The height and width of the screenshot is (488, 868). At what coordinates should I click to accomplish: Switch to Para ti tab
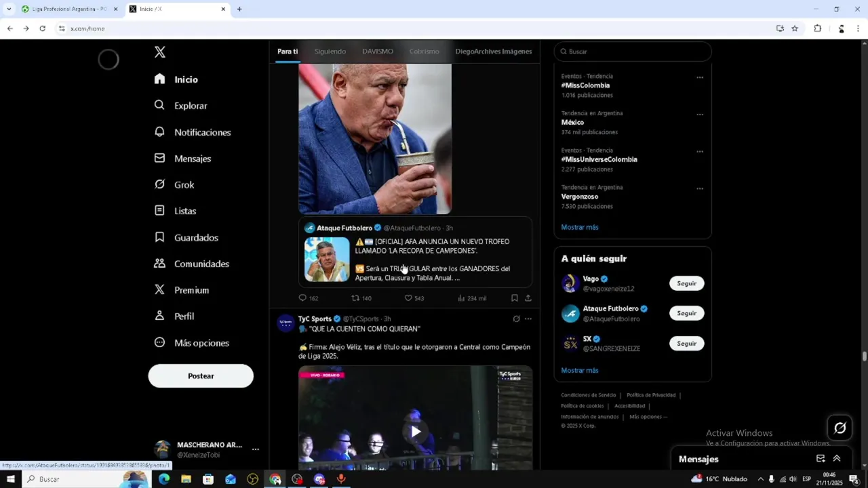click(288, 52)
